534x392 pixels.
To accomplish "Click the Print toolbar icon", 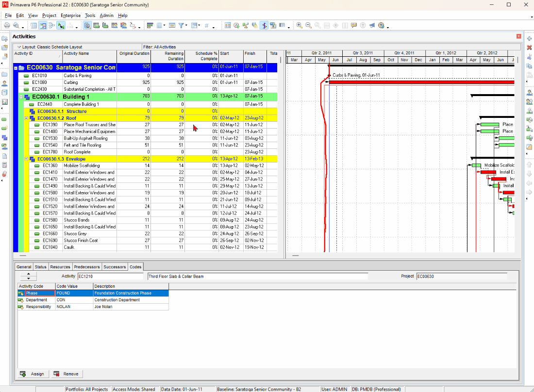I will click(x=7, y=26).
